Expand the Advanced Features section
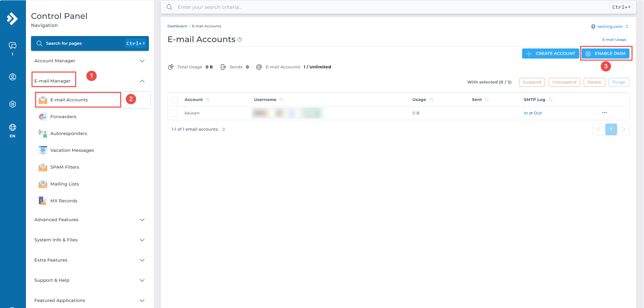The height and width of the screenshot is (308, 644). pyautogui.click(x=142, y=220)
